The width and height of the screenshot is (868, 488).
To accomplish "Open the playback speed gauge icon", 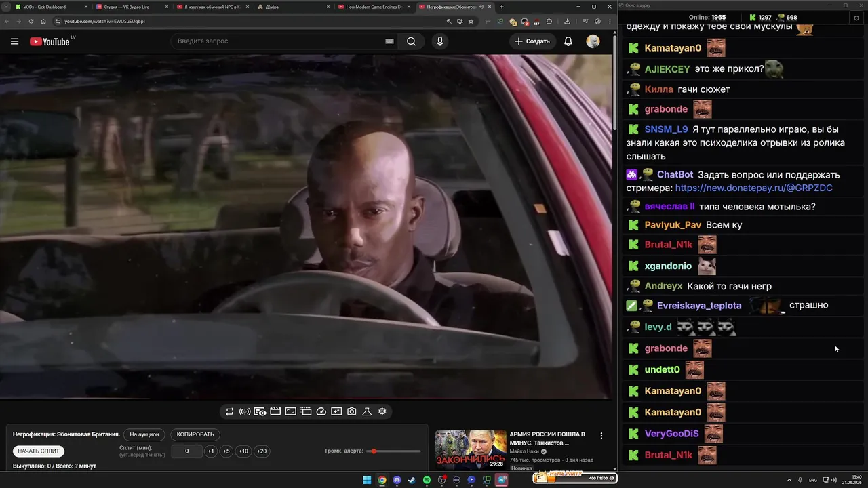I will 321,411.
